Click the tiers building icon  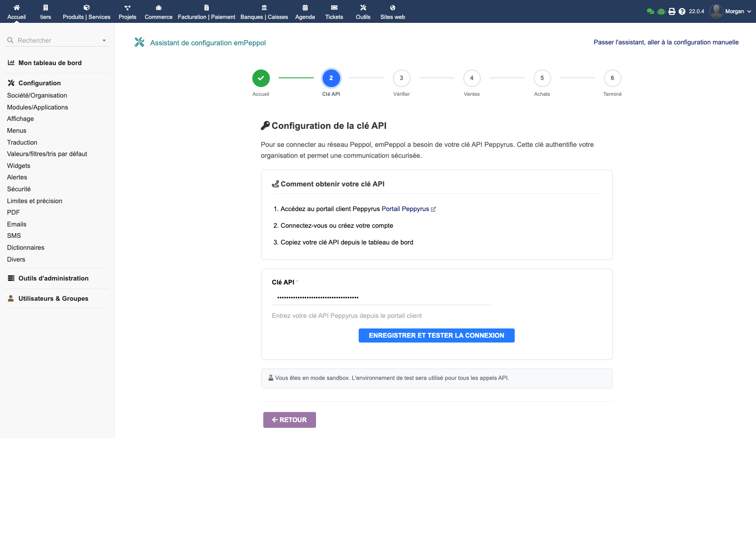pyautogui.click(x=46, y=7)
